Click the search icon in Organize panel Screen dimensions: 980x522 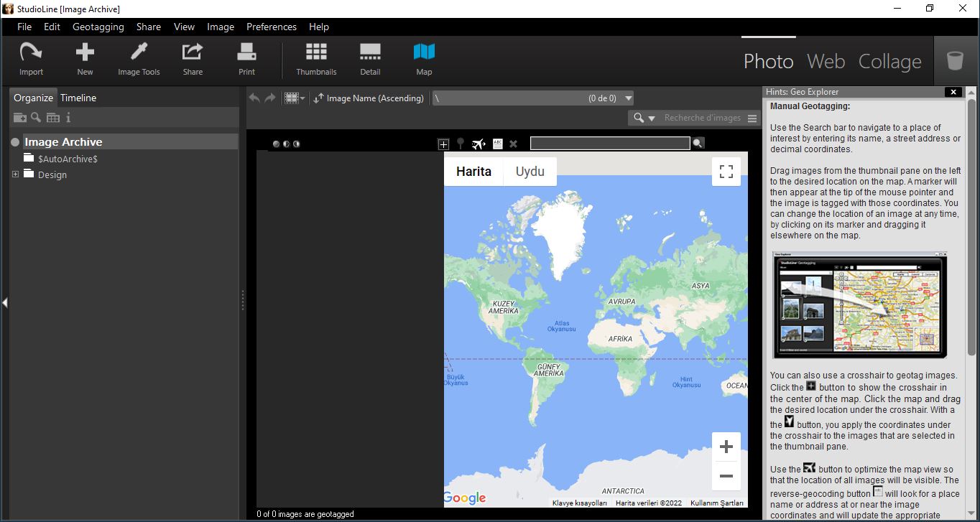coord(36,117)
